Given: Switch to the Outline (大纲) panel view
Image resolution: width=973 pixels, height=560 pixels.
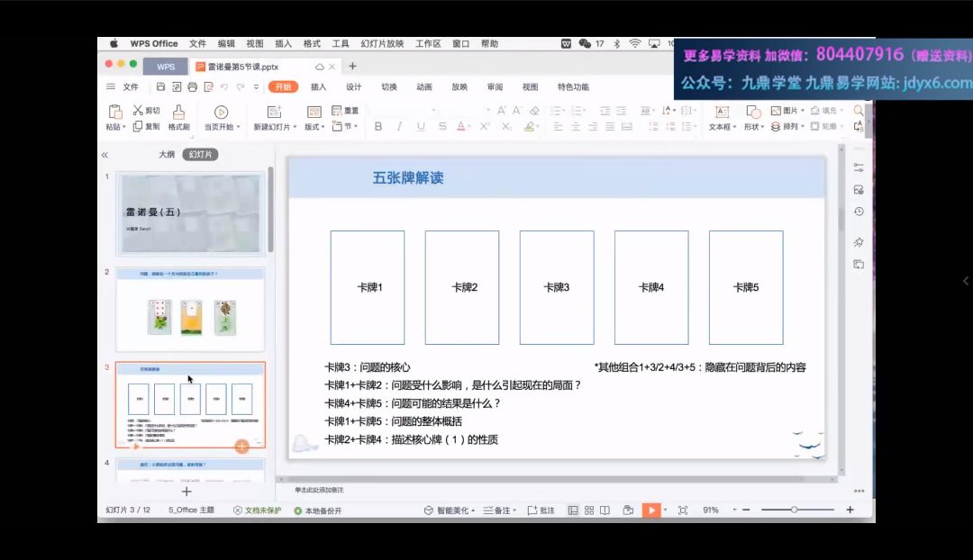Looking at the screenshot, I should tap(167, 155).
